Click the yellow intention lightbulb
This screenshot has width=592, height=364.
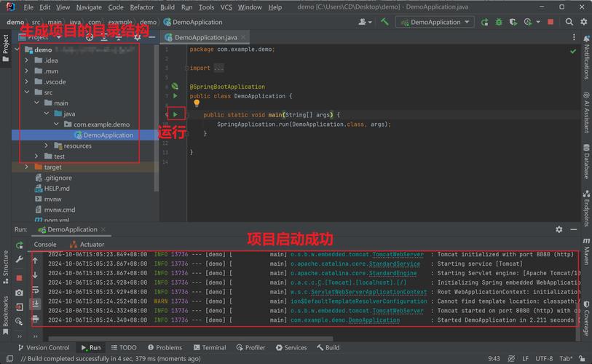tap(197, 103)
